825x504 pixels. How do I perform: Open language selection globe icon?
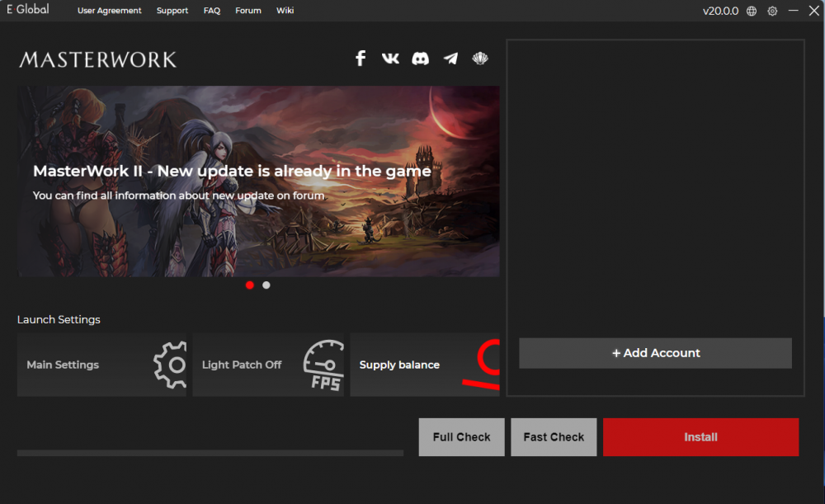point(752,11)
